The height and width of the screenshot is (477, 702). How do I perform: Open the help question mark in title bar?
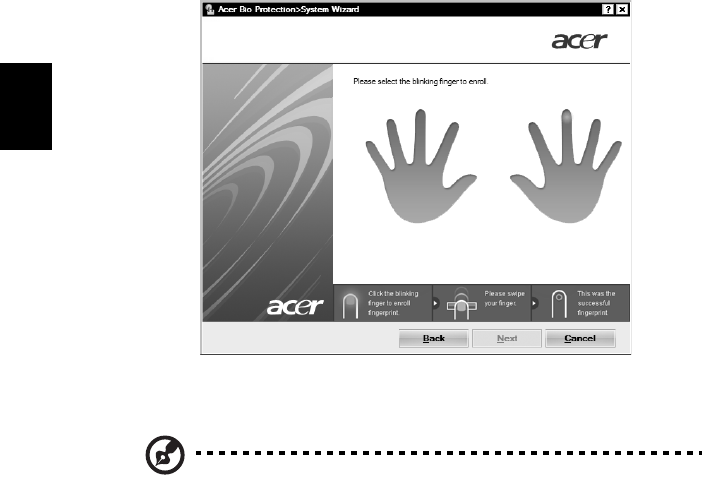click(x=608, y=9)
